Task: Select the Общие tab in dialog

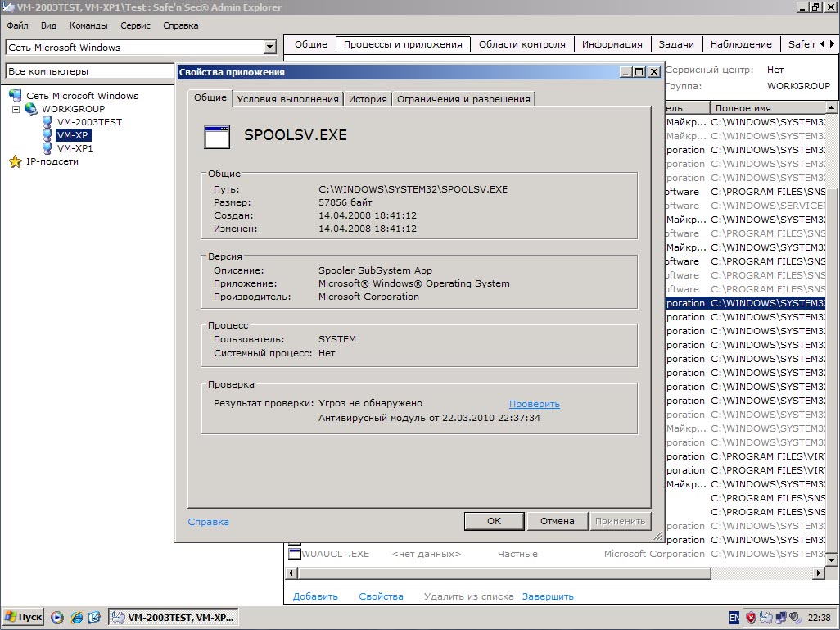Action: [x=210, y=97]
